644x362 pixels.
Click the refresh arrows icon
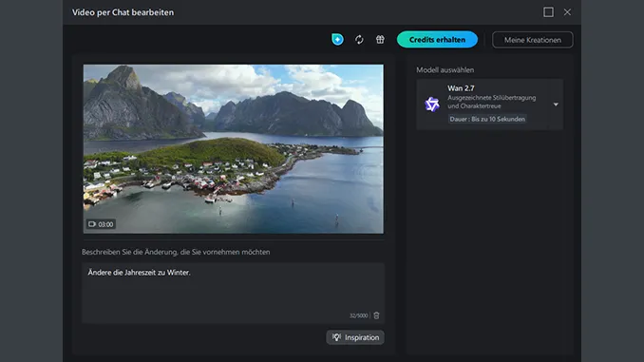click(359, 40)
